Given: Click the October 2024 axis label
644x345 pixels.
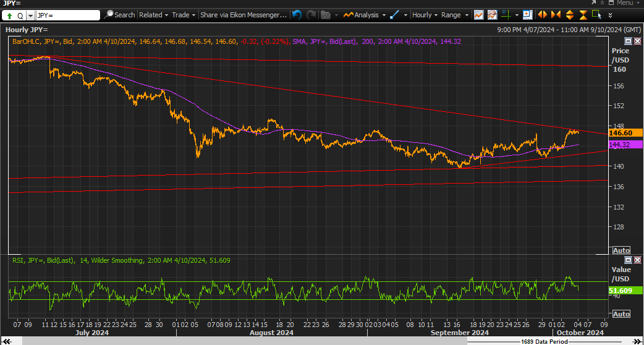Looking at the screenshot, I should pyautogui.click(x=580, y=333).
